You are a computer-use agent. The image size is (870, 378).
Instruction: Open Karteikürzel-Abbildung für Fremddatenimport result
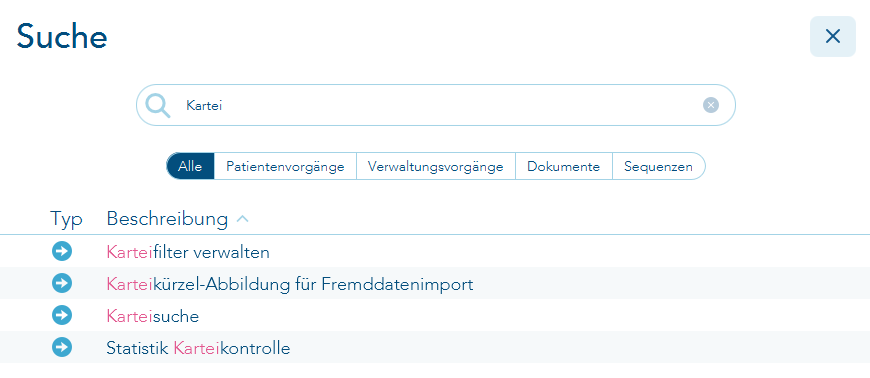tap(290, 285)
